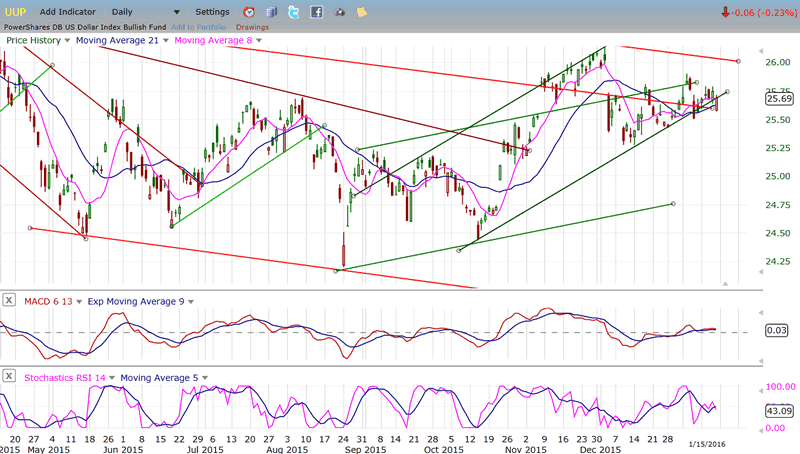Click the Moving Average 5 label

click(x=159, y=378)
